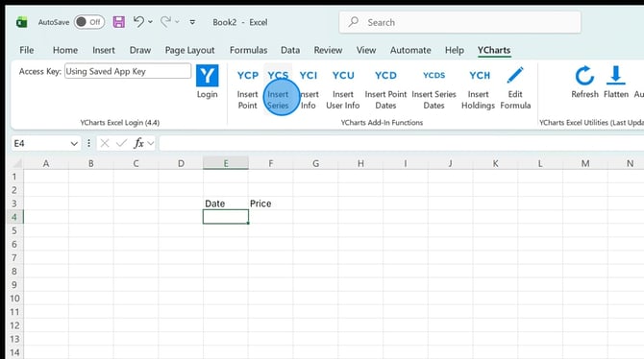Switch to the Draw tab
This screenshot has height=359, width=644.
point(140,50)
